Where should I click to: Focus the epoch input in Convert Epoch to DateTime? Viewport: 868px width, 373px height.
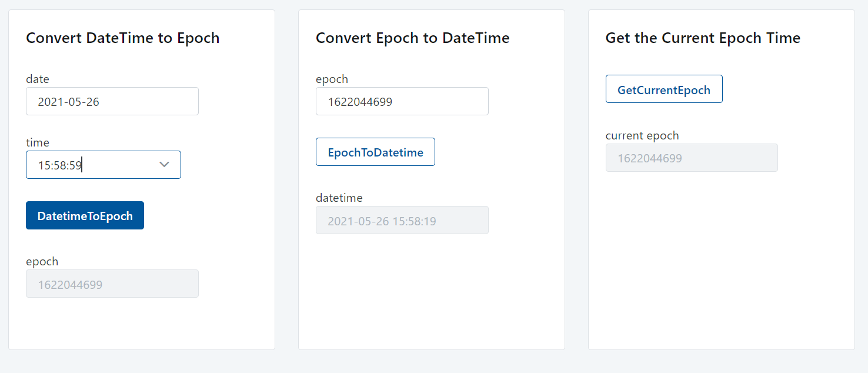402,102
